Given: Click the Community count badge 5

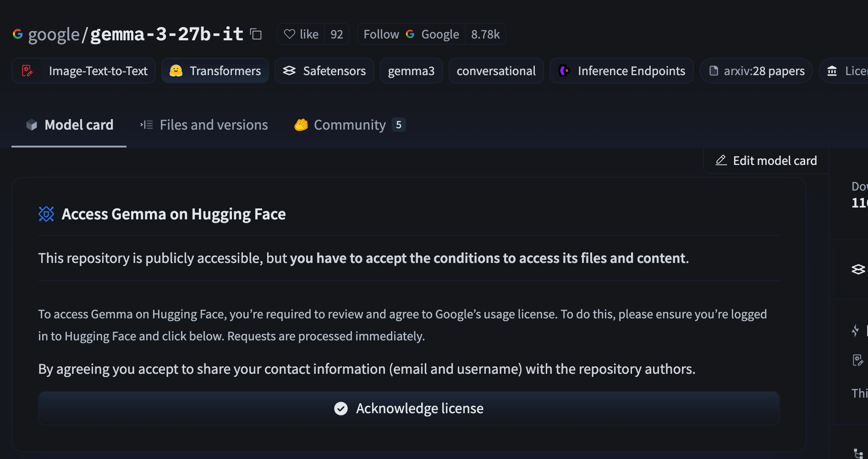Looking at the screenshot, I should (399, 125).
